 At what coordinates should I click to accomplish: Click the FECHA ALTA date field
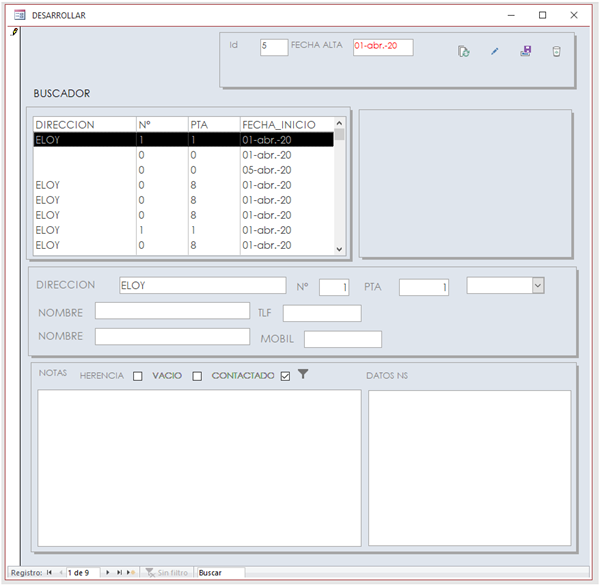pyautogui.click(x=382, y=47)
